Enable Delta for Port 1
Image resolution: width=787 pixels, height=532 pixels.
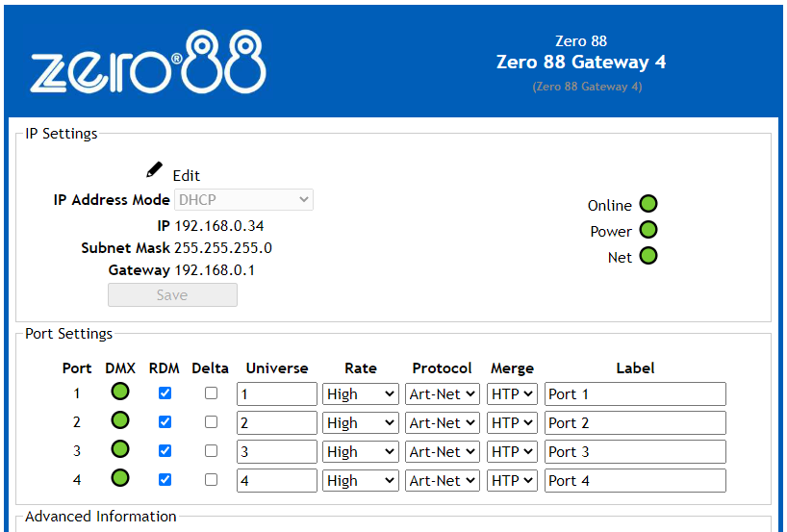212,393
